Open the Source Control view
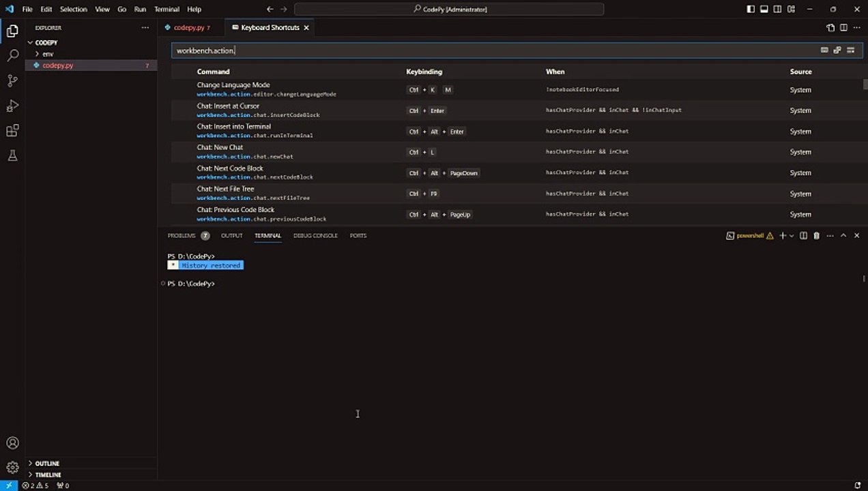 click(x=12, y=80)
